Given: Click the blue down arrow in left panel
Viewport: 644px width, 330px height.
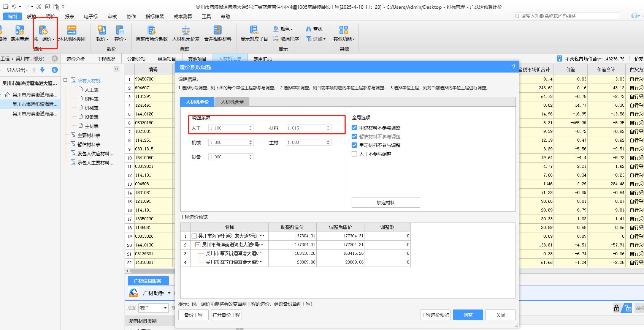Looking at the screenshot, I should [x=43, y=70].
